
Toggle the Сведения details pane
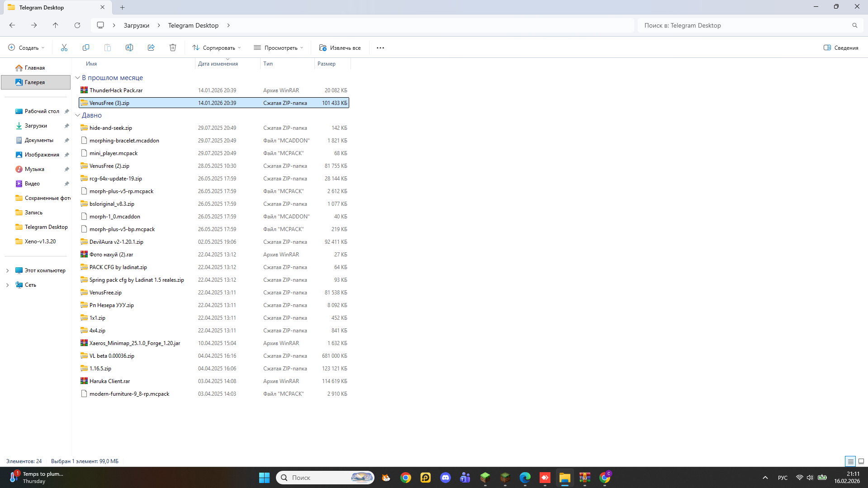[841, 47]
